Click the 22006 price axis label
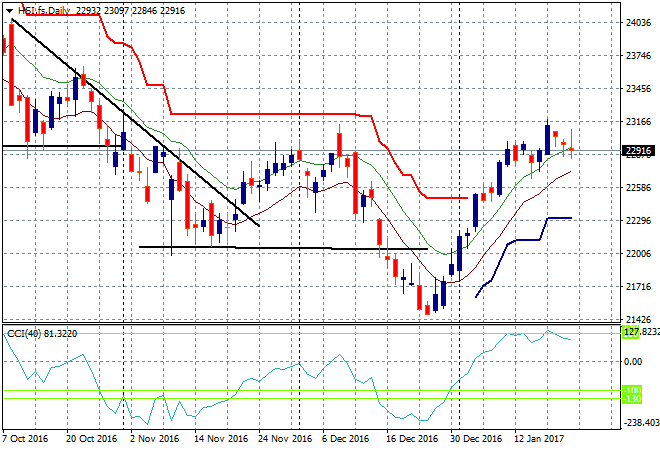The image size is (660, 450). tap(639, 254)
